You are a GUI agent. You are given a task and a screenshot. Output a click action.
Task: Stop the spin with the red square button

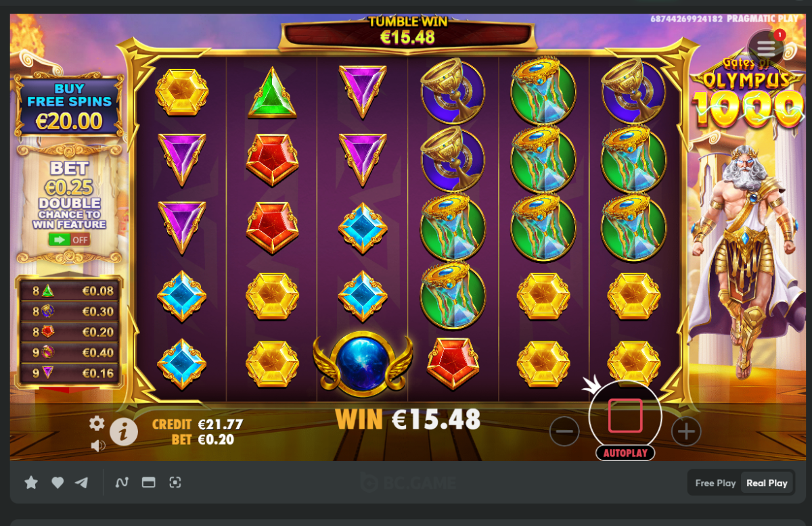(625, 415)
